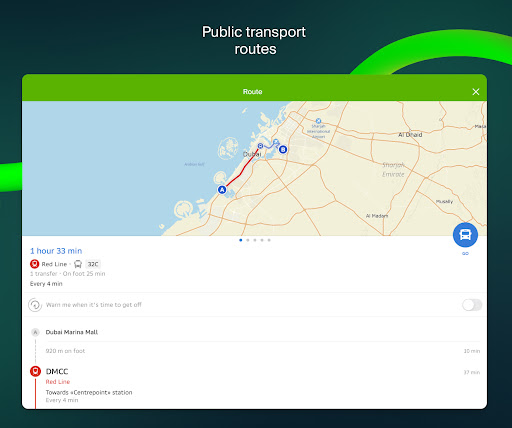512x428 pixels.
Task: Click the destination B marker on map
Action: 283,149
